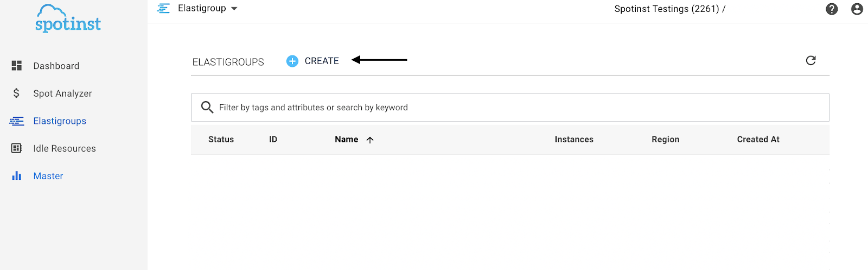Image resolution: width=868 pixels, height=270 pixels.
Task: Click the Dashboard grid icon
Action: click(x=17, y=66)
